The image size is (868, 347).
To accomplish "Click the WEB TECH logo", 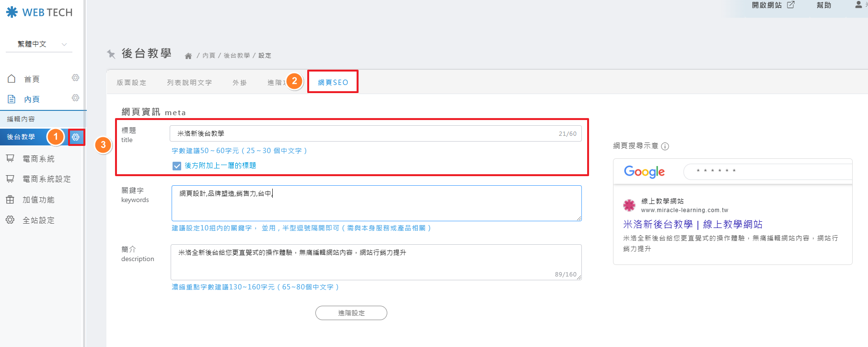I will 39,12.
